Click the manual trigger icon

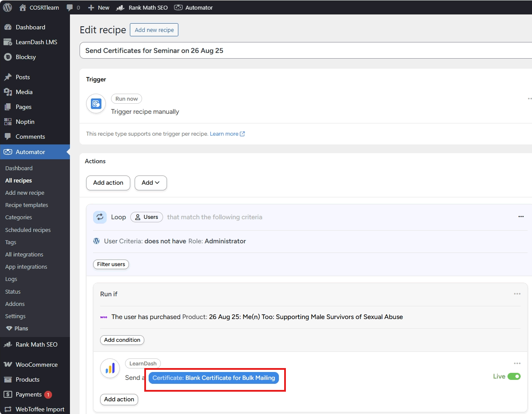(96, 104)
